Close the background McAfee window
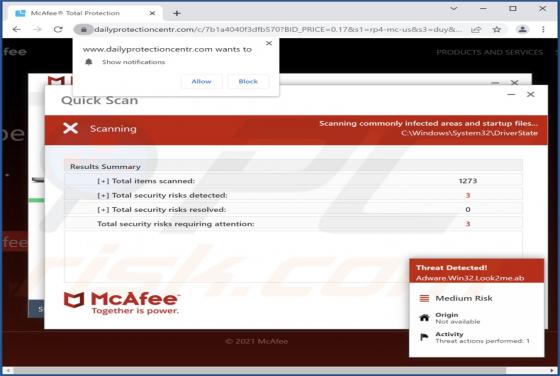This screenshot has width=560, height=376. pyautogui.click(x=514, y=82)
